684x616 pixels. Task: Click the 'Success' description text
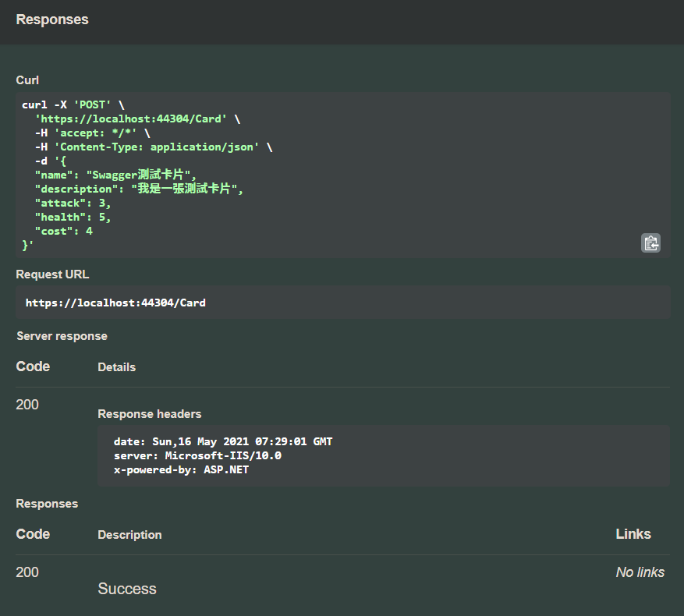tap(127, 589)
